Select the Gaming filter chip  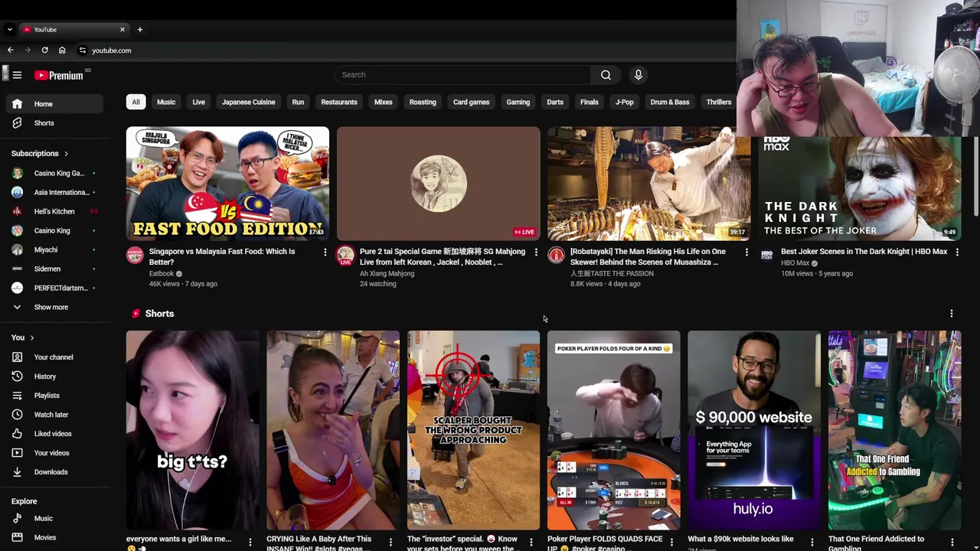click(x=518, y=102)
